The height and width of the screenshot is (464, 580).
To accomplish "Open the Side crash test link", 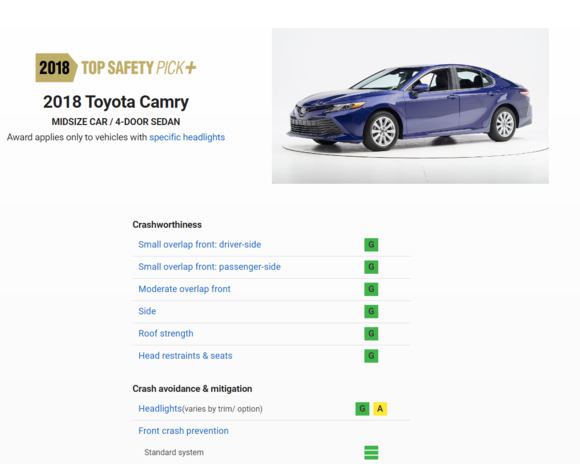I will tap(147, 311).
